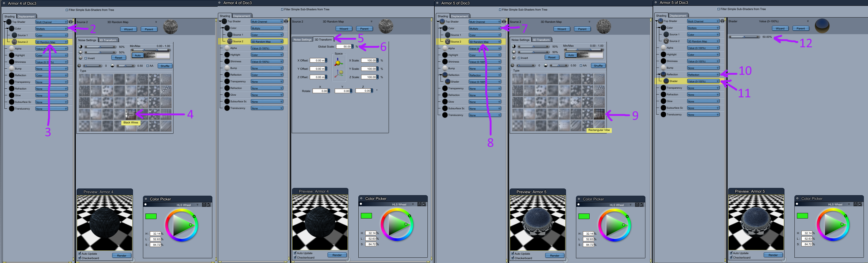Click contrast half-circle icon in Armor 4 Noise window
Screen dimensions: 868x263
pos(80,47)
